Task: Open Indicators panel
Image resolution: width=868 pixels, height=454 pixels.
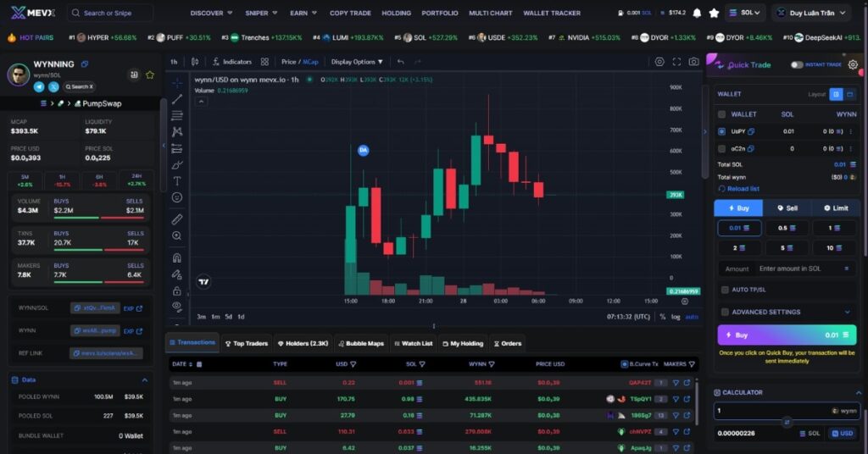Action: (x=232, y=62)
